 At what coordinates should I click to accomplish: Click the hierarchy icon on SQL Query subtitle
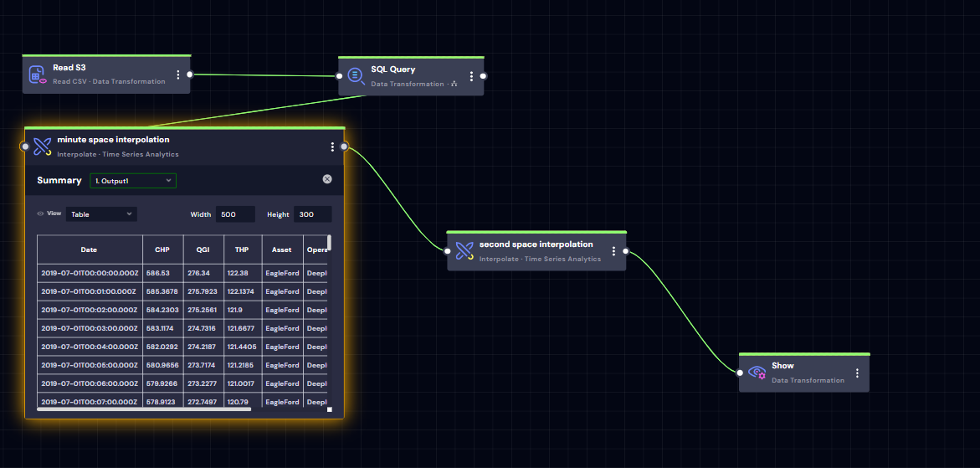tap(454, 84)
